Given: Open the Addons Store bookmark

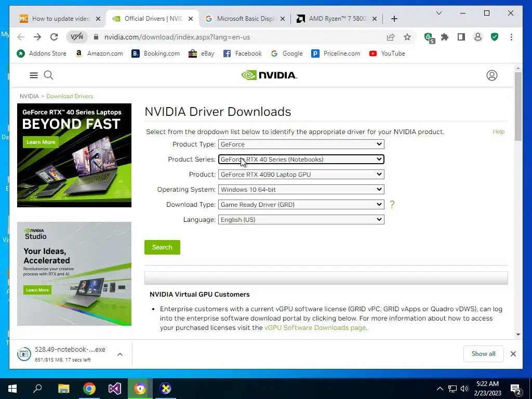Looking at the screenshot, I should [x=42, y=54].
